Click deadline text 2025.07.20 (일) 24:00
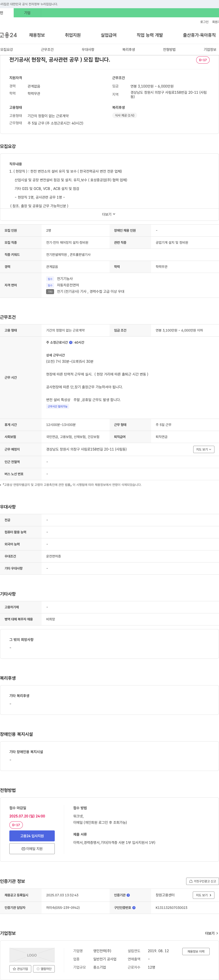 point(27,816)
